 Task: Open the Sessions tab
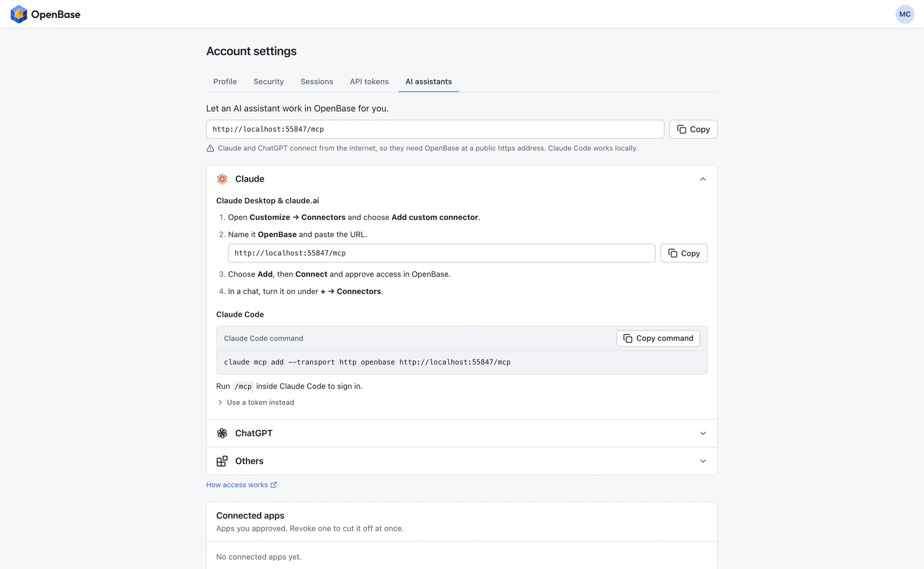tap(317, 82)
